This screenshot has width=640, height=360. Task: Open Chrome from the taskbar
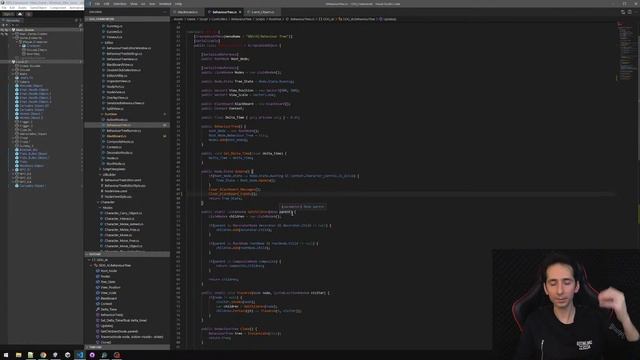[x=43, y=355]
